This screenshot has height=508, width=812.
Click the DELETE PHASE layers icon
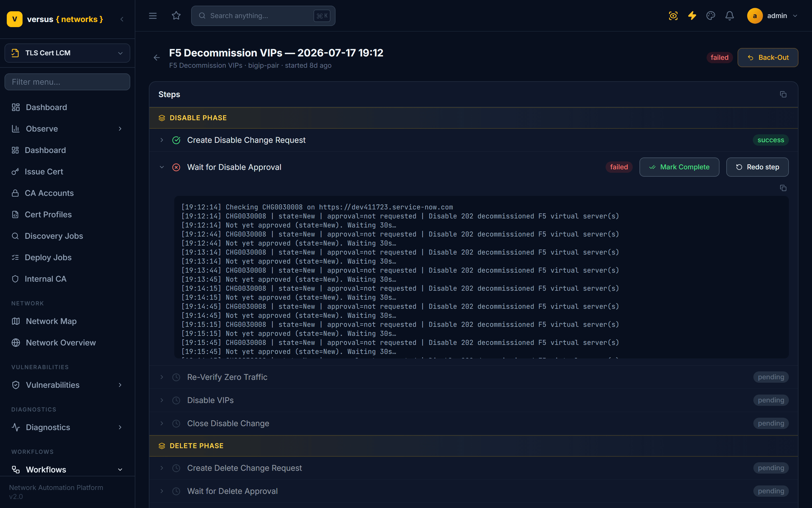coord(162,446)
